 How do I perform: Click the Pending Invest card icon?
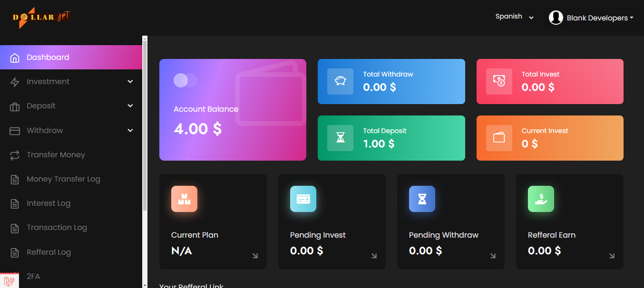pos(303,199)
